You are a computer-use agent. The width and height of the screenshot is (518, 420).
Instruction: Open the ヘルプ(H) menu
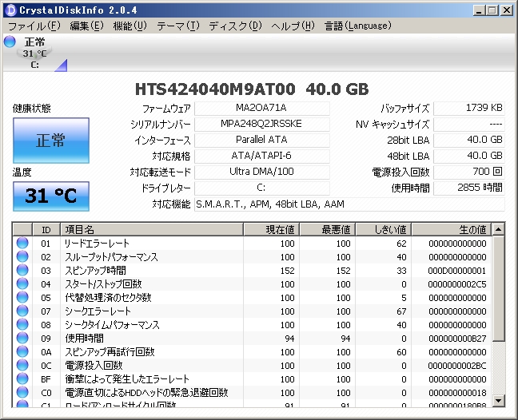(x=293, y=26)
